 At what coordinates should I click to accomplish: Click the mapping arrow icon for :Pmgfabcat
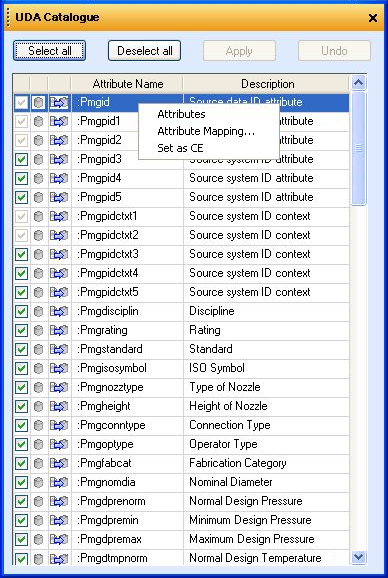[x=59, y=463]
